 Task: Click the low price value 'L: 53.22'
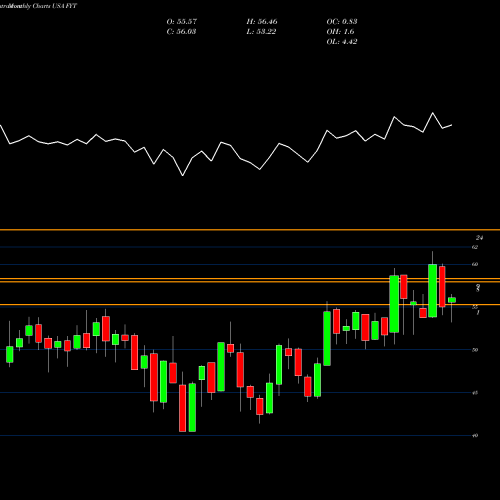coord(261,32)
